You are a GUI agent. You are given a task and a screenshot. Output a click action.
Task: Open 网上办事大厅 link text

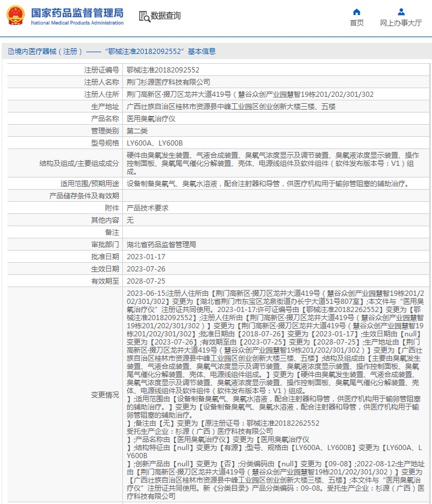click(401, 23)
